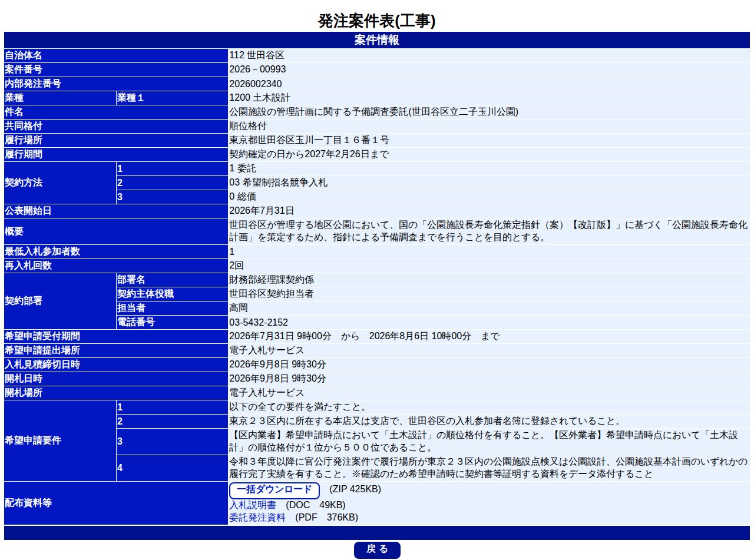Click the 一括ダウンロード button
Image resolution: width=754 pixels, height=560 pixels.
274,491
